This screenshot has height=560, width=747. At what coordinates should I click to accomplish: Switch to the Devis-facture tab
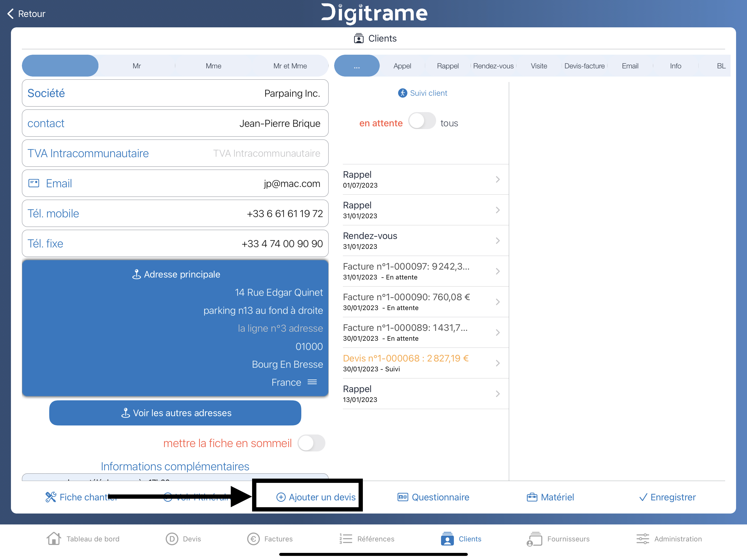coord(585,66)
